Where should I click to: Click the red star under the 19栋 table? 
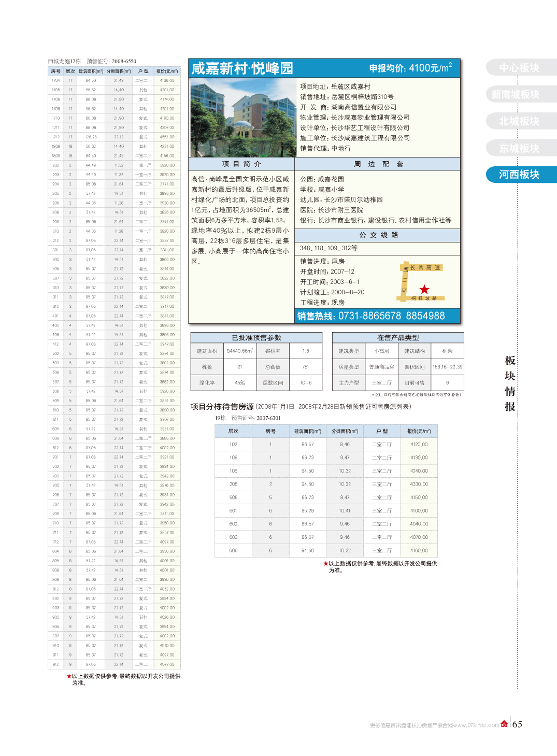coord(326,563)
